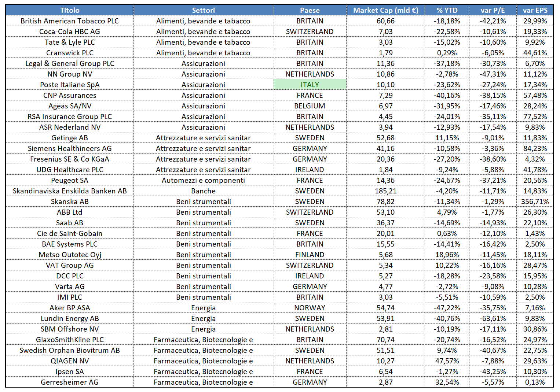Select the 18,96% YTD value
Viewport: 560px width, 392px height.
(x=447, y=255)
